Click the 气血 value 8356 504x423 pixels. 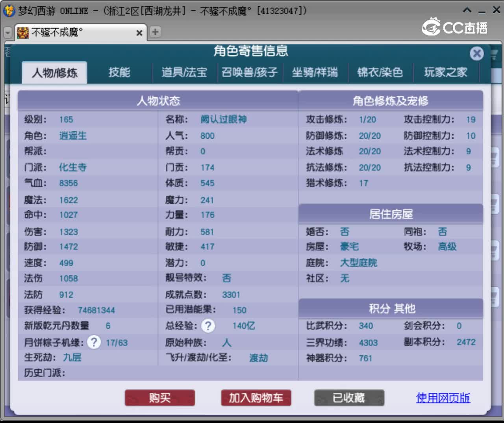click(x=69, y=183)
